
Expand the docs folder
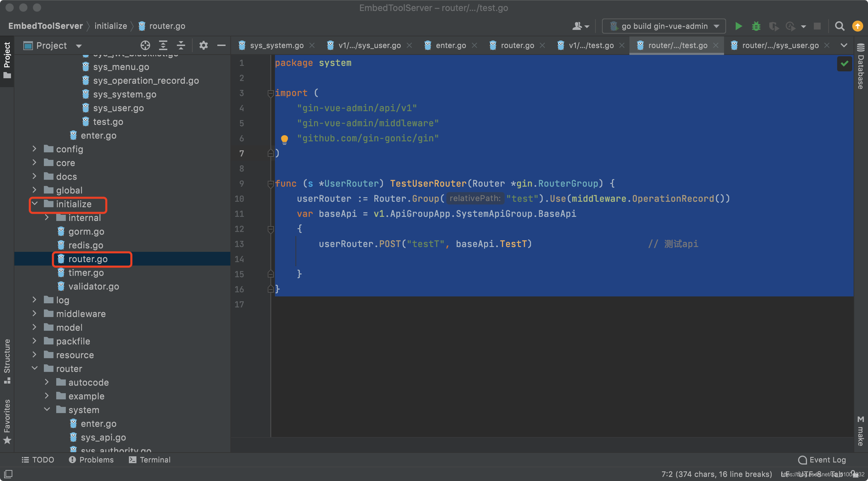click(34, 176)
